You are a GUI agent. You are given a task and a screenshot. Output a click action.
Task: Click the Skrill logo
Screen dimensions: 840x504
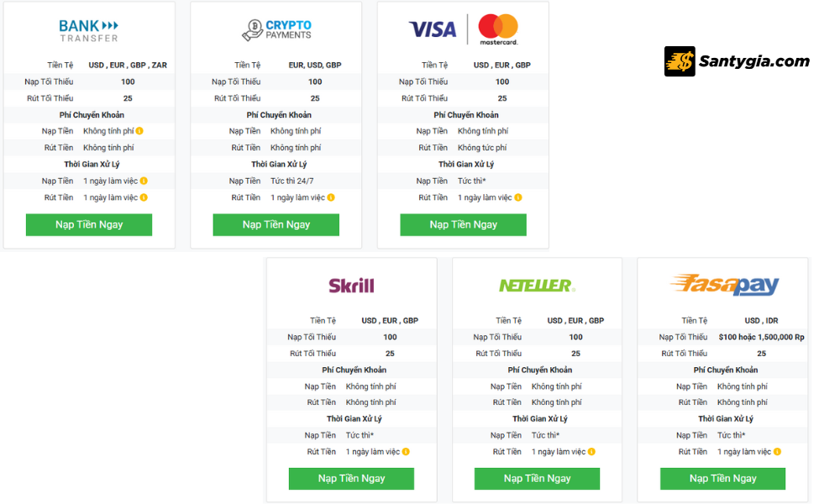tap(351, 286)
